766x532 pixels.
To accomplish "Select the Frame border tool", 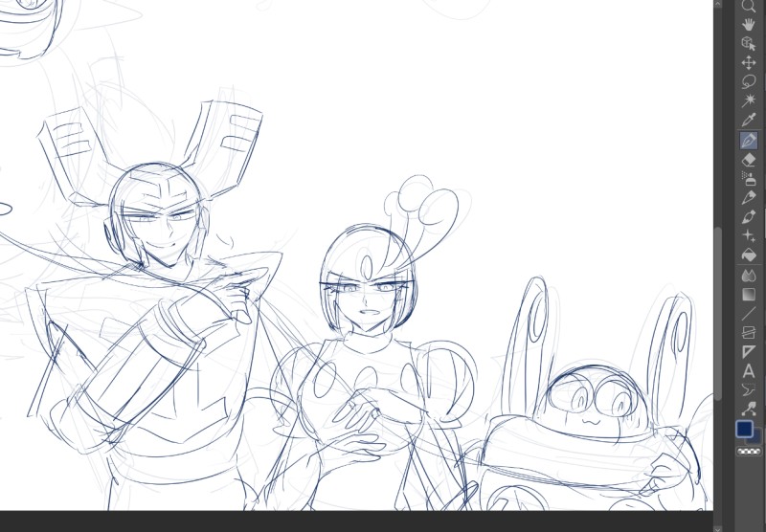I will click(x=749, y=333).
